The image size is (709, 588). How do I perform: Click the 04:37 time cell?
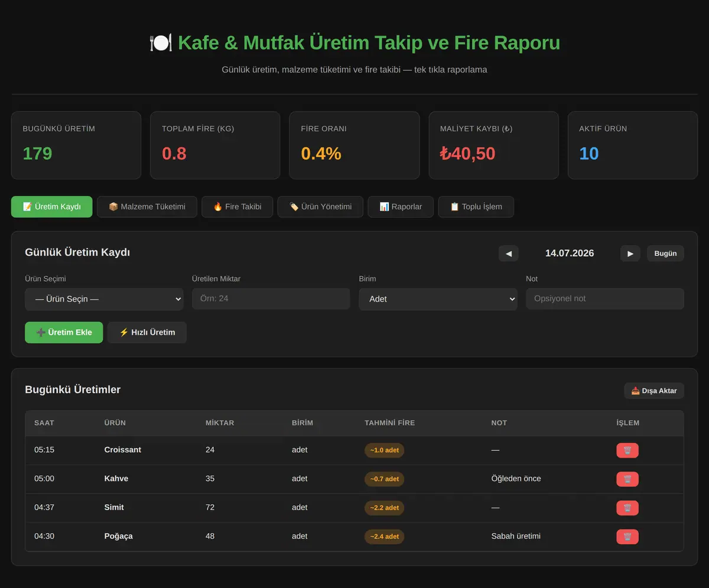[x=44, y=507]
